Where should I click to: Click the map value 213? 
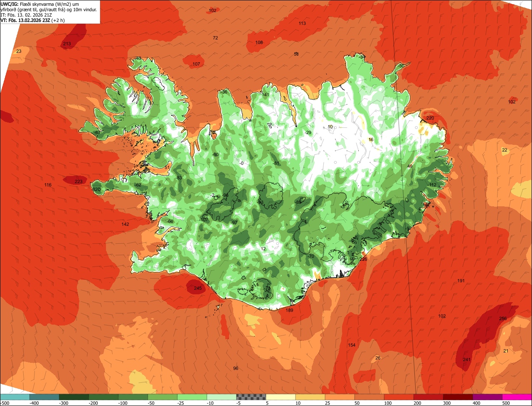[67, 44]
